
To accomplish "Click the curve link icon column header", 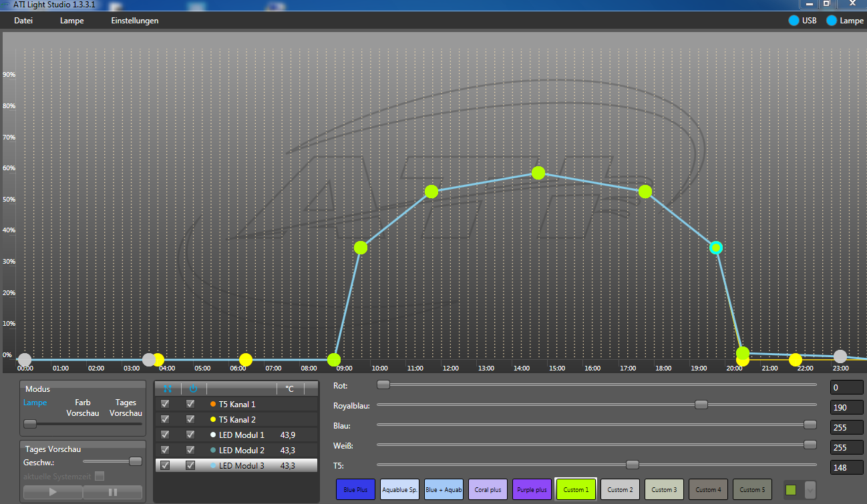I will [x=167, y=389].
